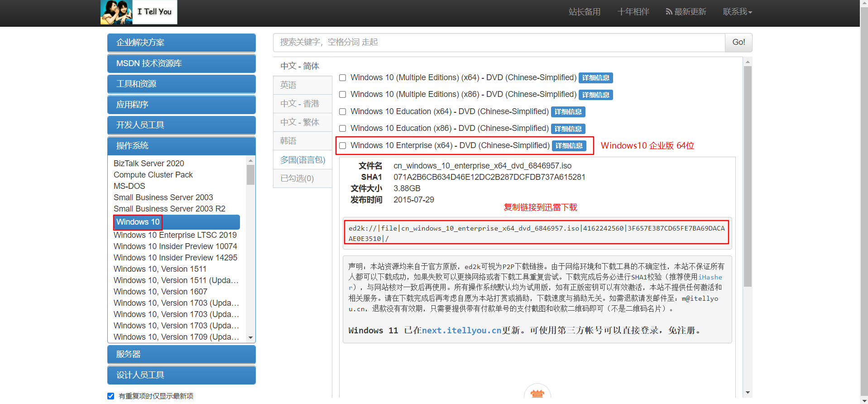Select Windows 10, Version 1511
Screen dimensions: 868x404
tap(160, 269)
